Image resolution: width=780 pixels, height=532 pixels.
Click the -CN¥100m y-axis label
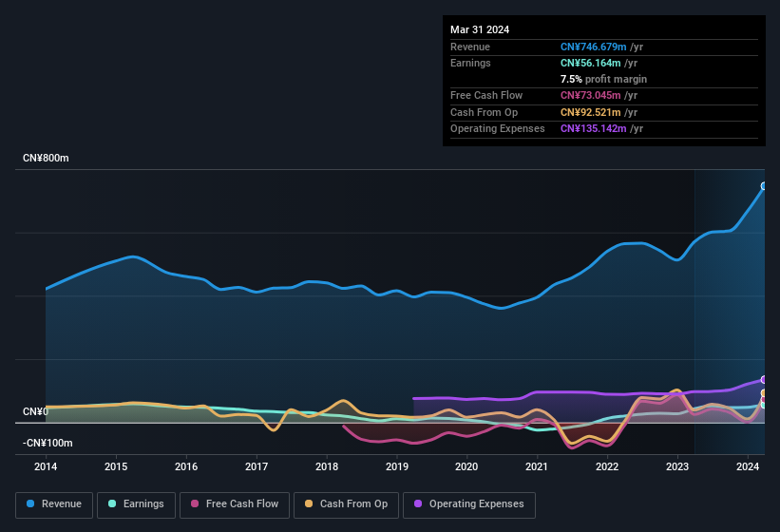click(48, 443)
